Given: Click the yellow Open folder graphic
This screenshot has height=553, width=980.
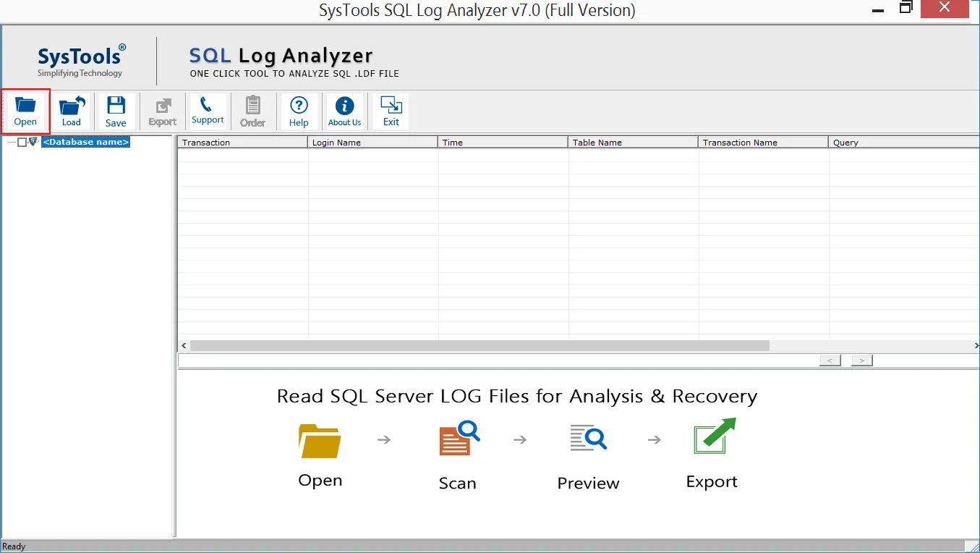Looking at the screenshot, I should point(320,441).
